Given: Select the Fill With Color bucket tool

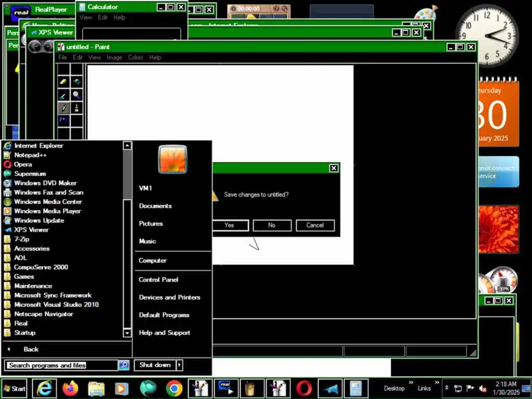Looking at the screenshot, I should click(77, 82).
